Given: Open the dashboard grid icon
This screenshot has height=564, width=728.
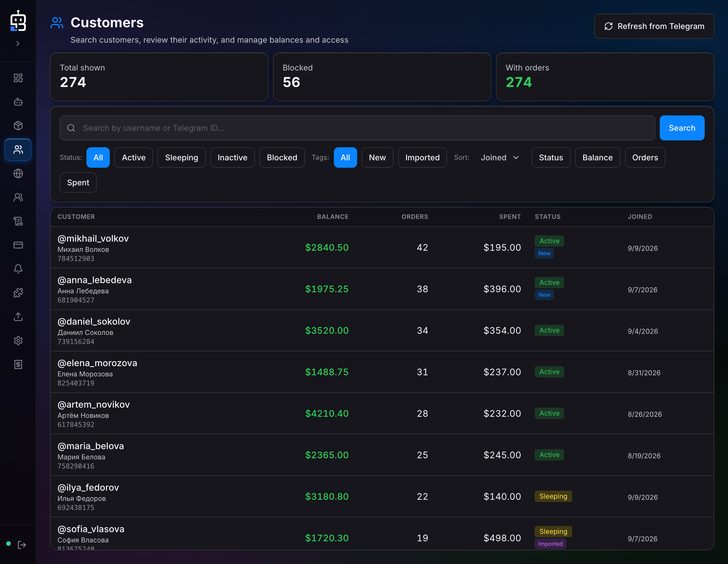Looking at the screenshot, I should coord(18,78).
